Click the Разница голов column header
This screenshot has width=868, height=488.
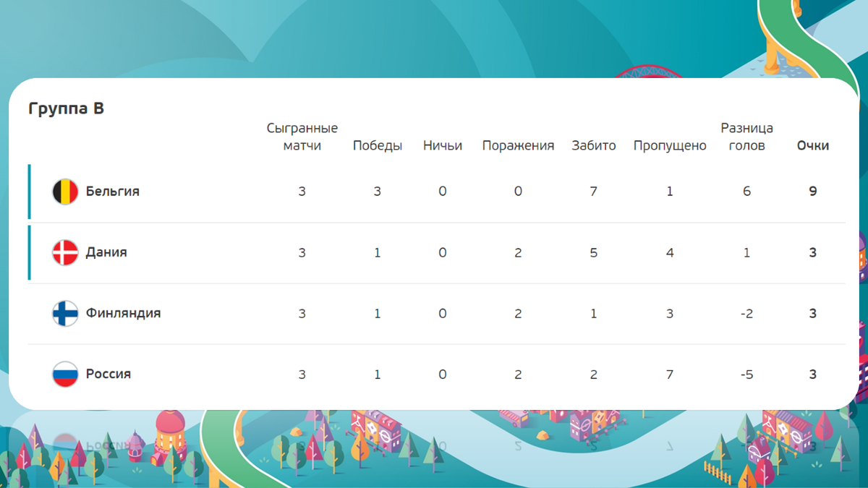tap(746, 137)
